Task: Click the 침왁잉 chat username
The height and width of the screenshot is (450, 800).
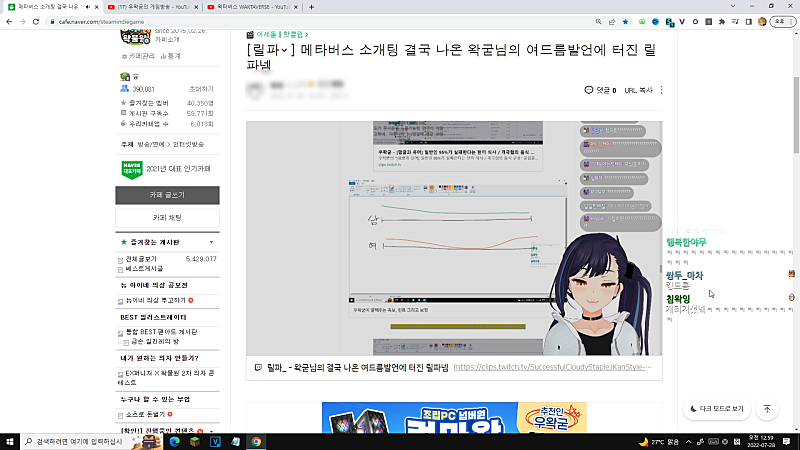Action: (678, 299)
